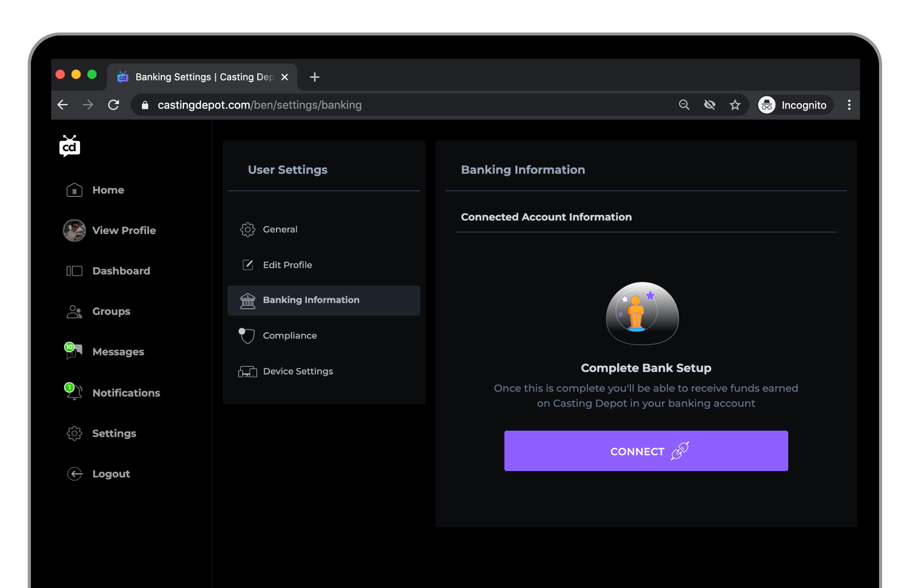Click the Notifications bell icon

(74, 392)
